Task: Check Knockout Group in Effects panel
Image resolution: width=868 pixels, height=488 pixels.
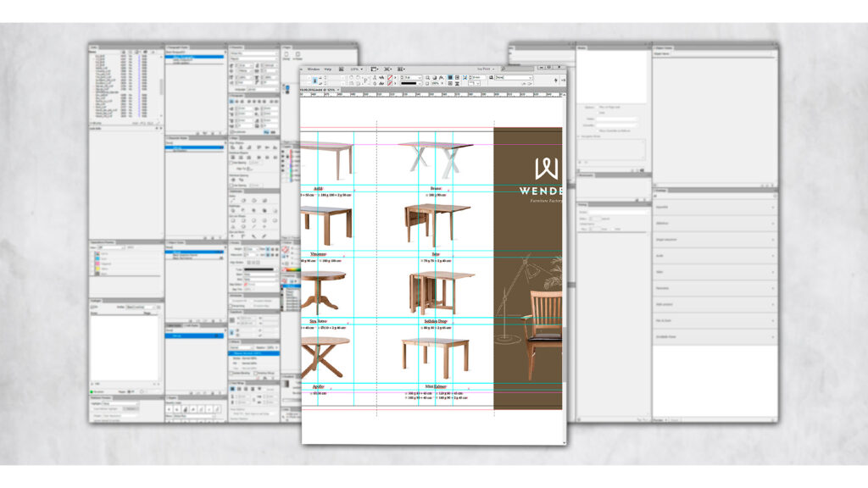Action: (256, 373)
